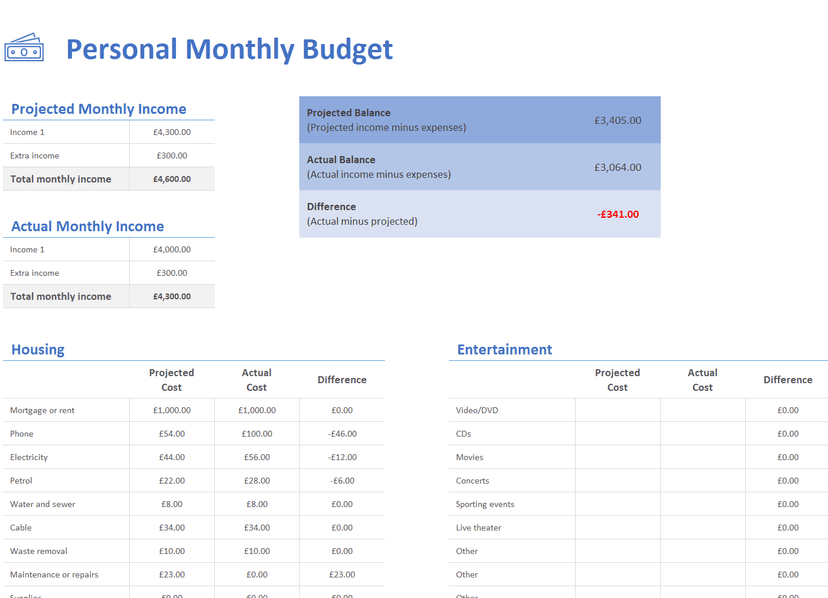Image resolution: width=828 pixels, height=598 pixels.
Task: Click the money banknote icon beside title
Action: [23, 48]
